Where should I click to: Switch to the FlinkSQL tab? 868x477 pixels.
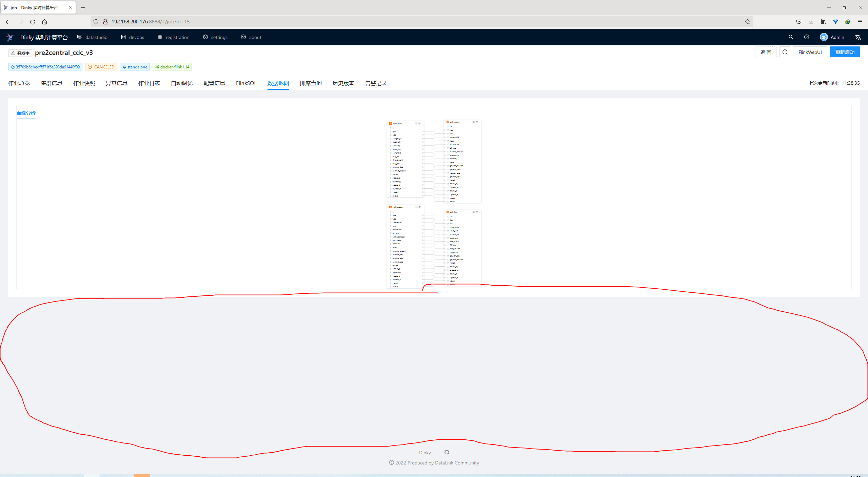click(x=246, y=83)
